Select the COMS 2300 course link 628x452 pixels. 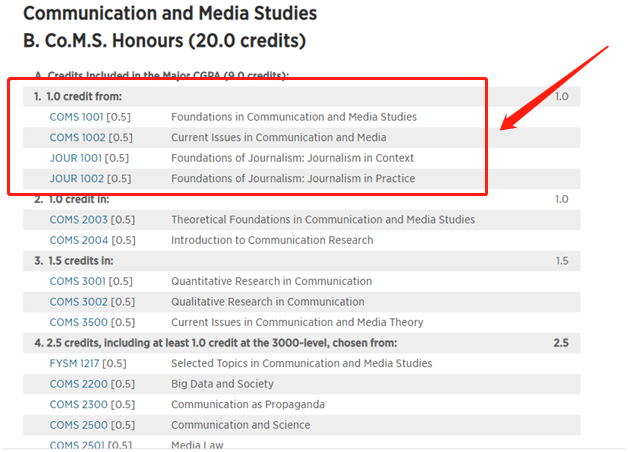tap(78, 404)
